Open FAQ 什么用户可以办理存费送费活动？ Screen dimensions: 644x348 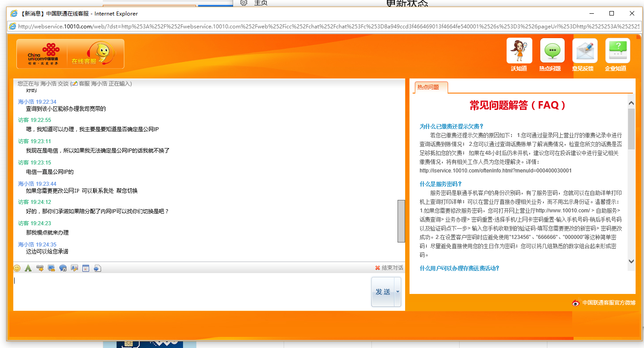tap(460, 268)
